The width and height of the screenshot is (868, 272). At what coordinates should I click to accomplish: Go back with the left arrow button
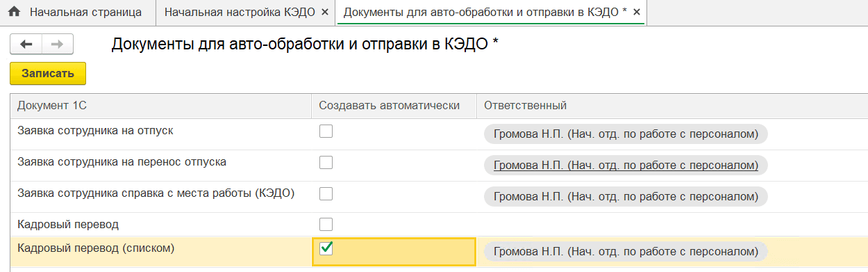(x=26, y=45)
